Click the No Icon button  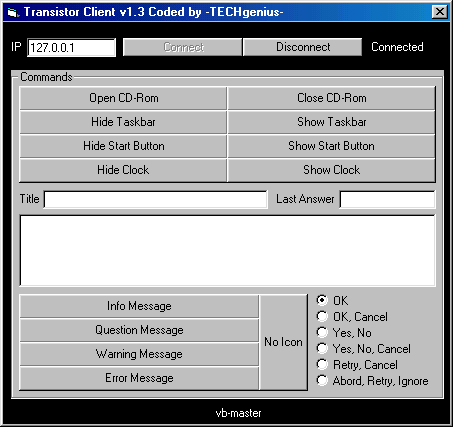tap(283, 342)
